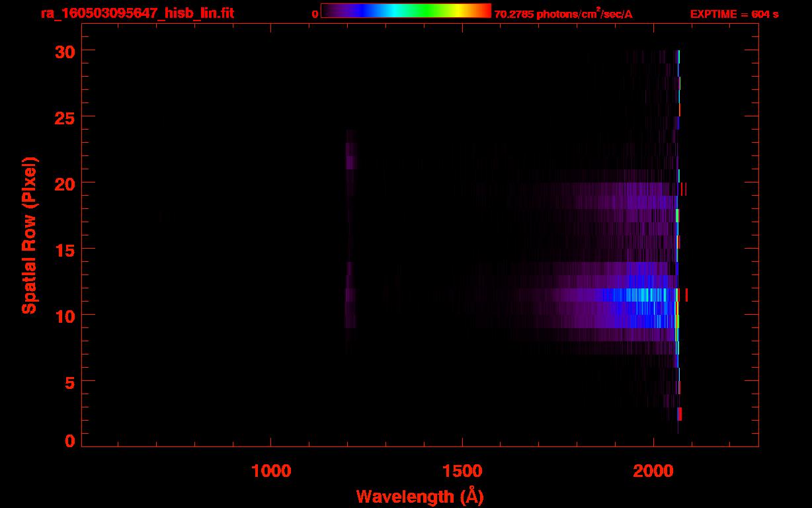Click the Wavelength (Å) axis title
Image resolution: width=812 pixels, height=508 pixels.
coord(420,496)
